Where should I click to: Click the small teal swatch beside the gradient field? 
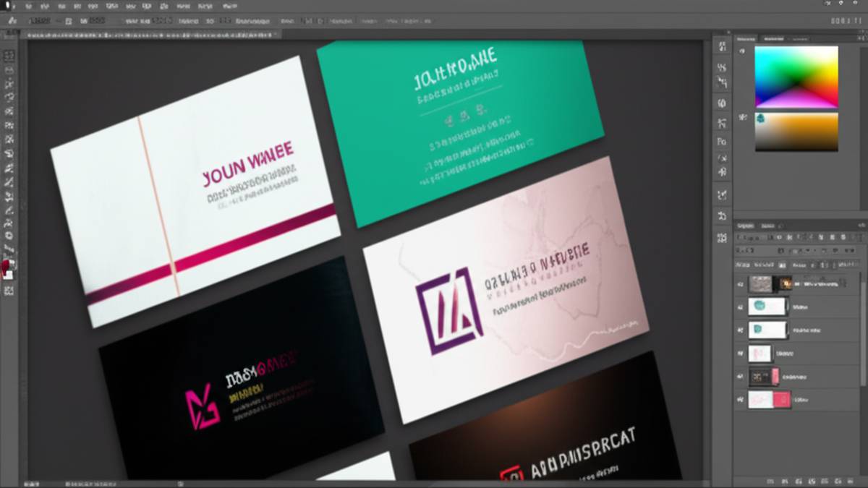tap(760, 118)
